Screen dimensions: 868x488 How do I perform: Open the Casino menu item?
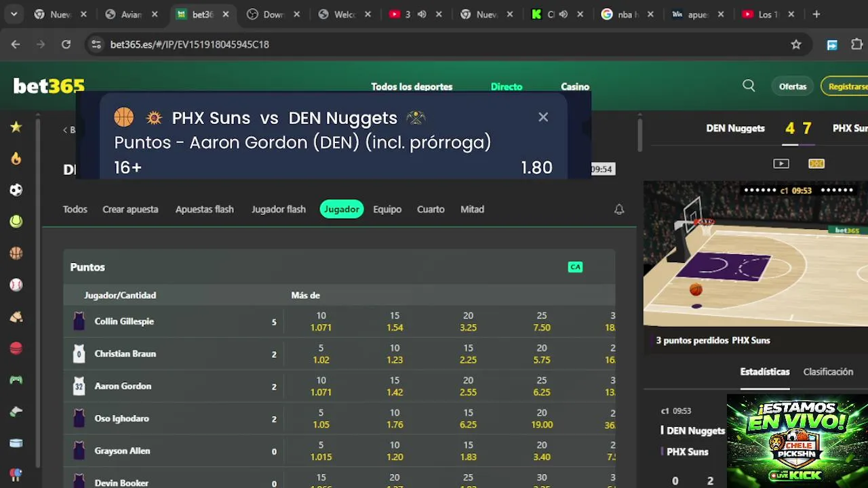(x=575, y=87)
